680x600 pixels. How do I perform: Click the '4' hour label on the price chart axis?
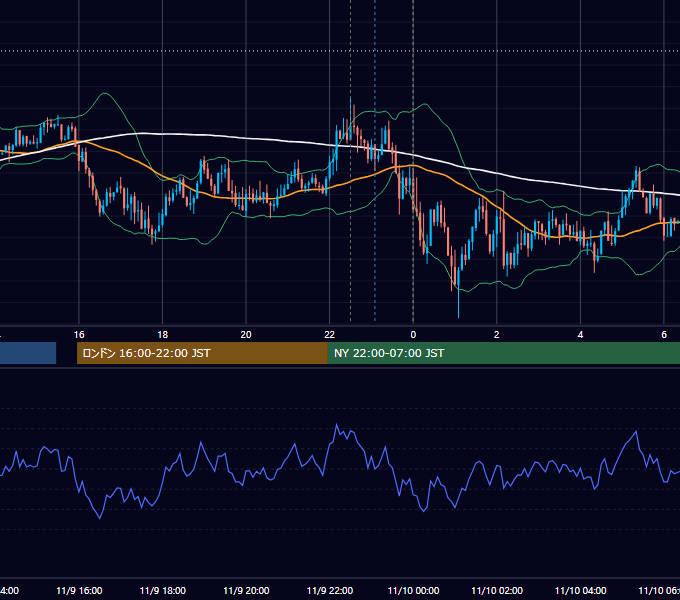pyautogui.click(x=580, y=335)
